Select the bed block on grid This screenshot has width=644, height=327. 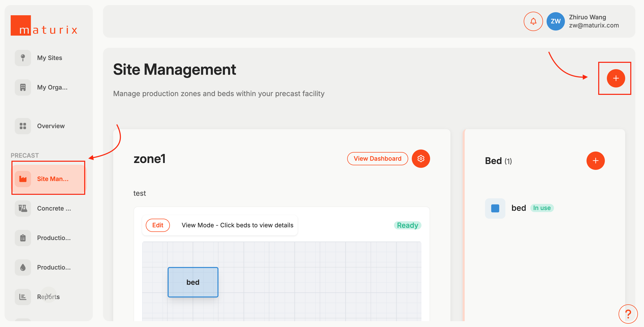(193, 282)
